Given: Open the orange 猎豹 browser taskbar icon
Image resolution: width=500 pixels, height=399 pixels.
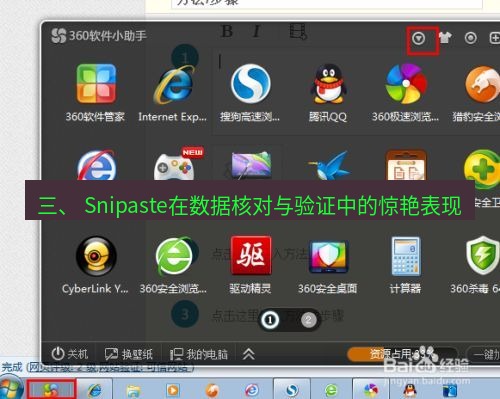Looking at the screenshot, I should (212, 390).
